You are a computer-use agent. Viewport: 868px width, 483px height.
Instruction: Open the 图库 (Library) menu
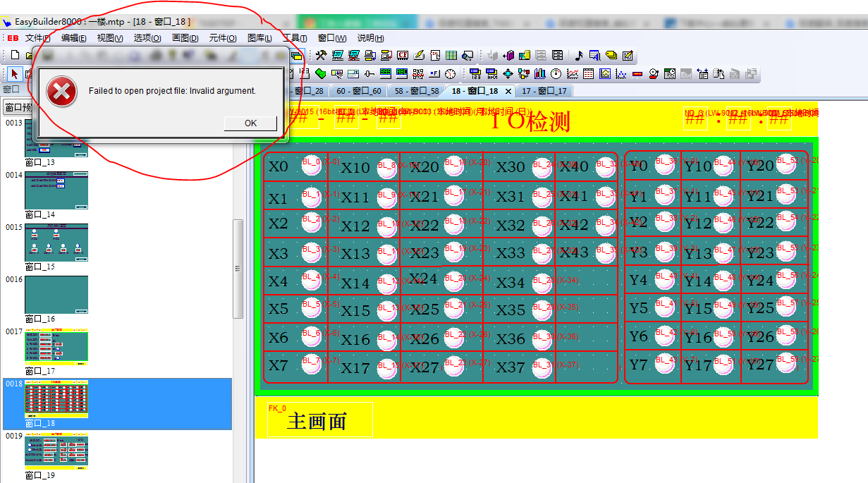click(x=259, y=38)
